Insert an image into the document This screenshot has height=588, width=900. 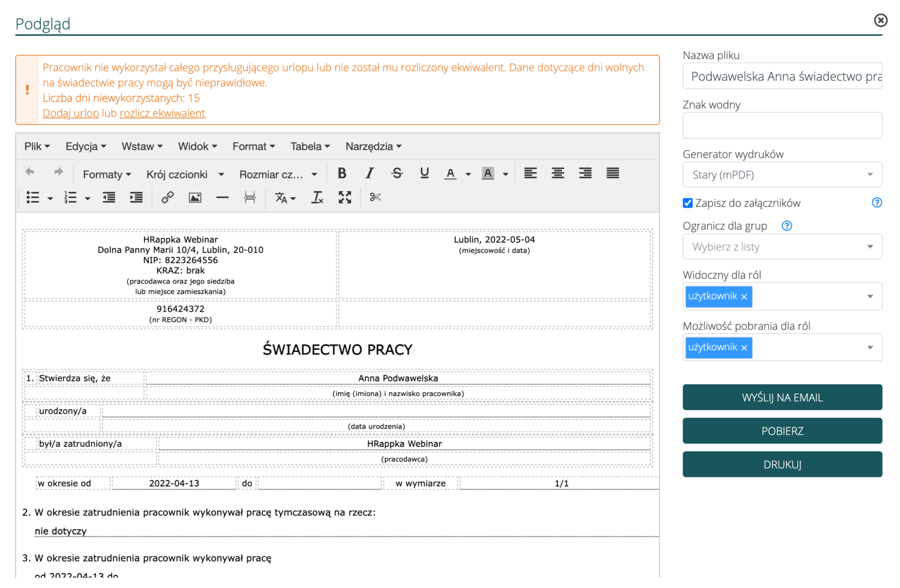pos(195,198)
